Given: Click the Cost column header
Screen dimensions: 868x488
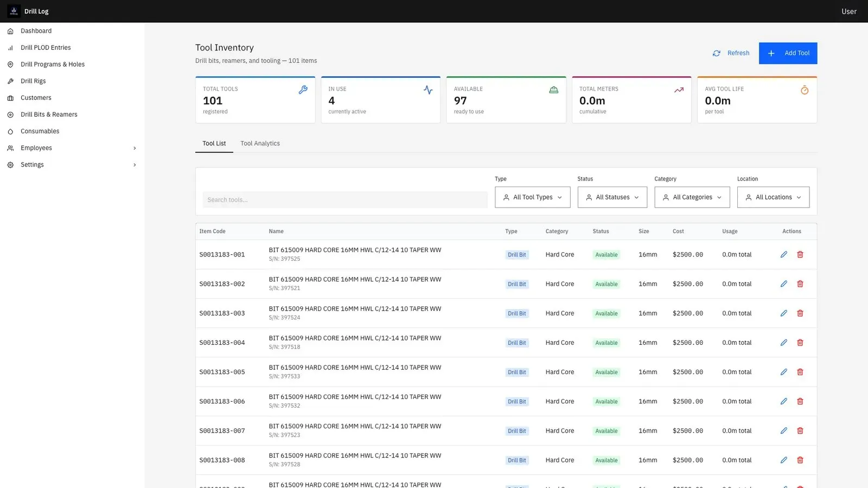Looking at the screenshot, I should [x=678, y=232].
